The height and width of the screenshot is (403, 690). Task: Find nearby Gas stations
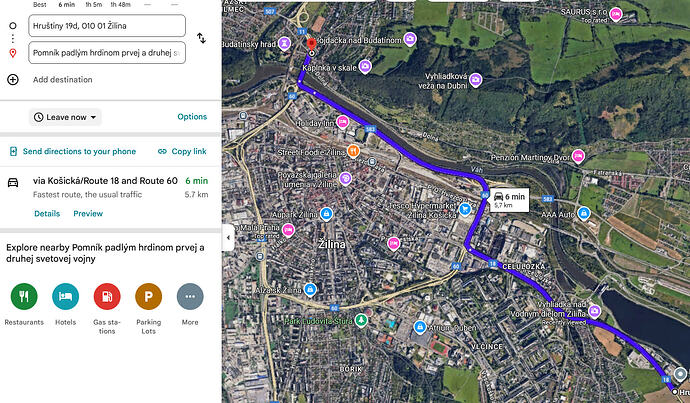click(107, 297)
